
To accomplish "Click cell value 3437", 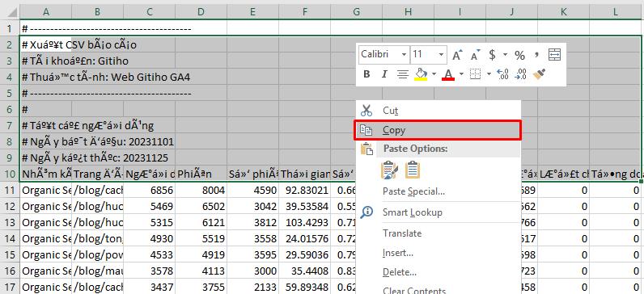I will pyautogui.click(x=149, y=287).
